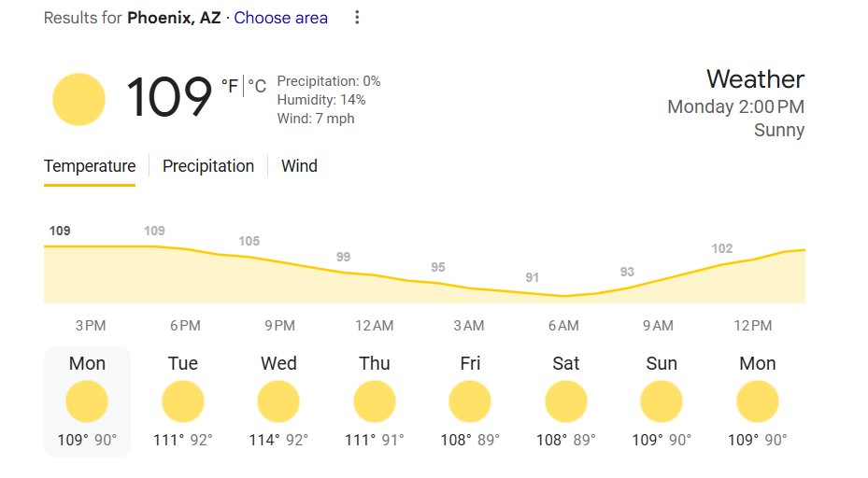Select the Temperature tab
The image size is (868, 478).
point(90,166)
